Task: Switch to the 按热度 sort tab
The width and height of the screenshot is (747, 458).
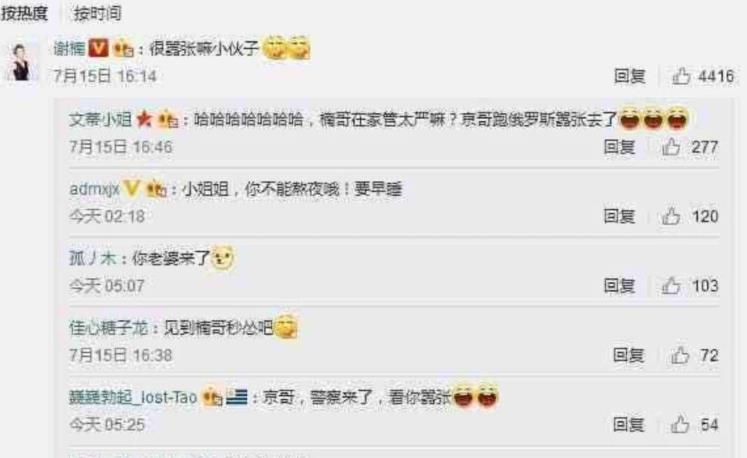Action: (24, 13)
